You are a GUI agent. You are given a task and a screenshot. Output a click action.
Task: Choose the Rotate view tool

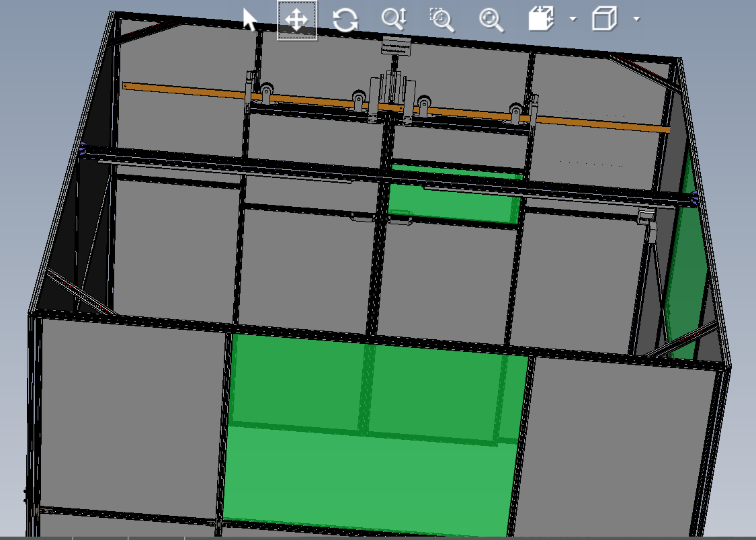point(345,20)
